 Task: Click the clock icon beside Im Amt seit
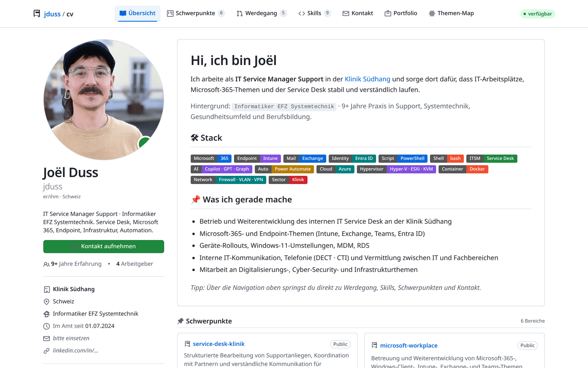47,326
